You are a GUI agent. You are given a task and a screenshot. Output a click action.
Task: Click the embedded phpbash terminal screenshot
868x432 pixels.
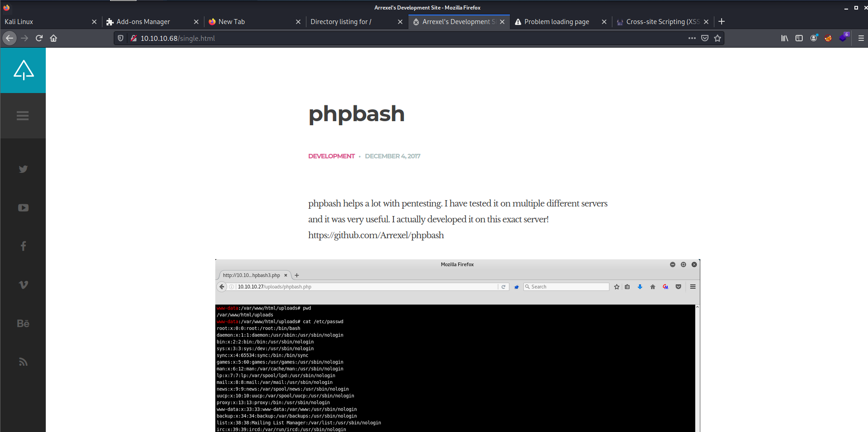(457, 346)
